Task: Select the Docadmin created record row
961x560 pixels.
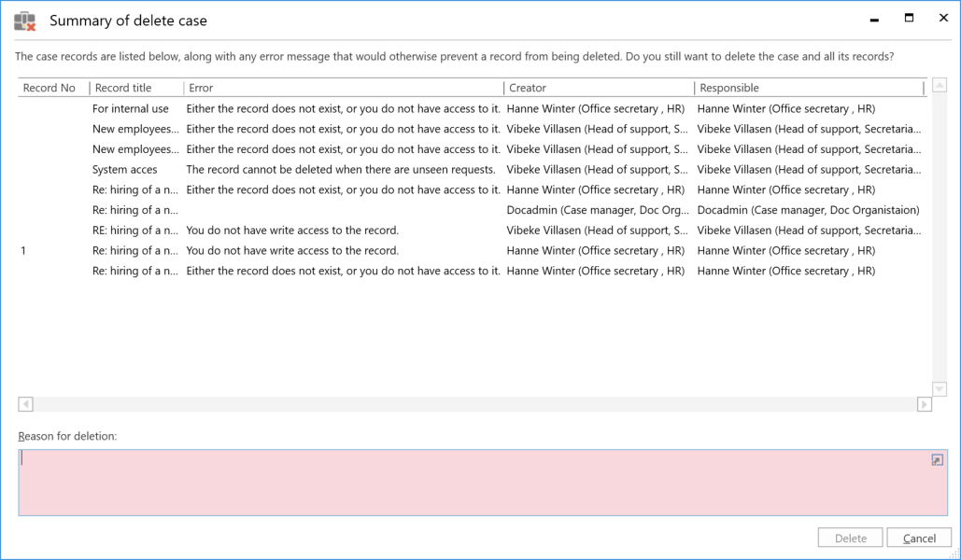Action: (598, 210)
